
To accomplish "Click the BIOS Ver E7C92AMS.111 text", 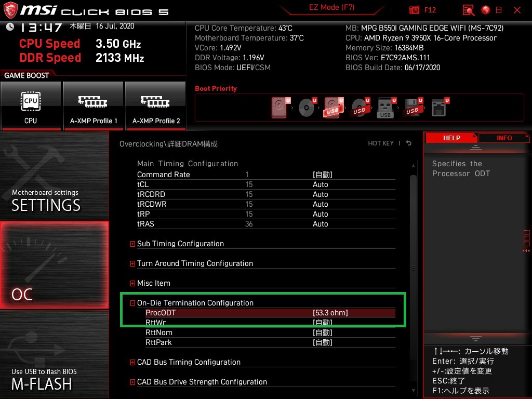I will tap(388, 58).
